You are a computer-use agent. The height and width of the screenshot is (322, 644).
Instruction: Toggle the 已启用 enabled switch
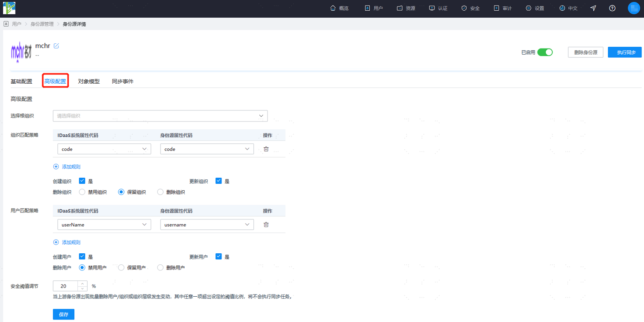point(545,52)
